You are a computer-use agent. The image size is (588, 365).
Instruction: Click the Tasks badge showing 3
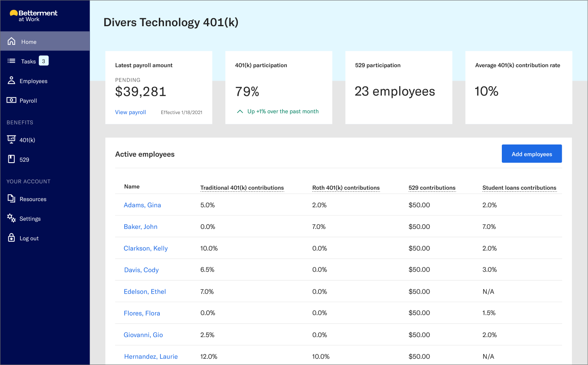(44, 61)
